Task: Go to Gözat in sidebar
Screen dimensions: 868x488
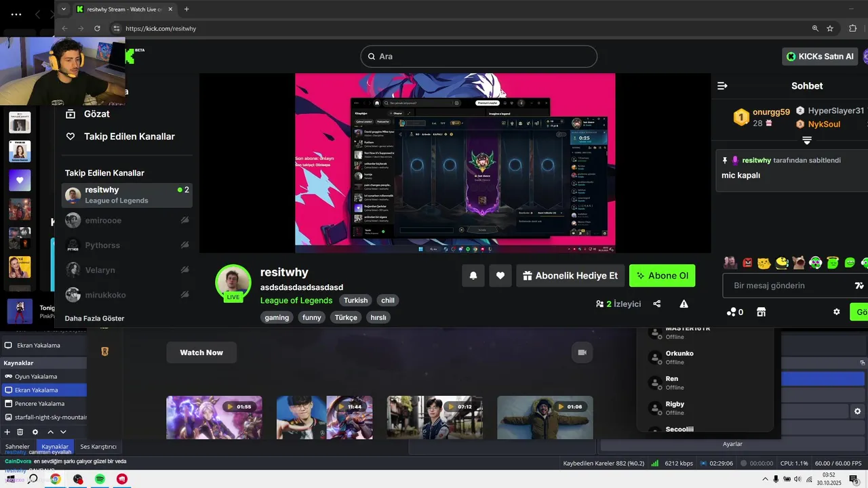Action: tap(97, 114)
